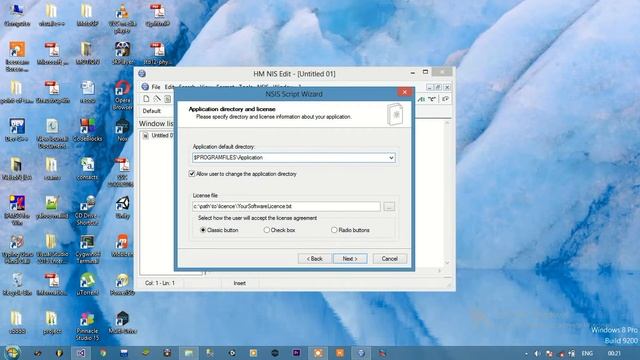This screenshot has width=640, height=360.
Task: Open Adobe Premiere Pro from the taskbar
Action: [296, 353]
